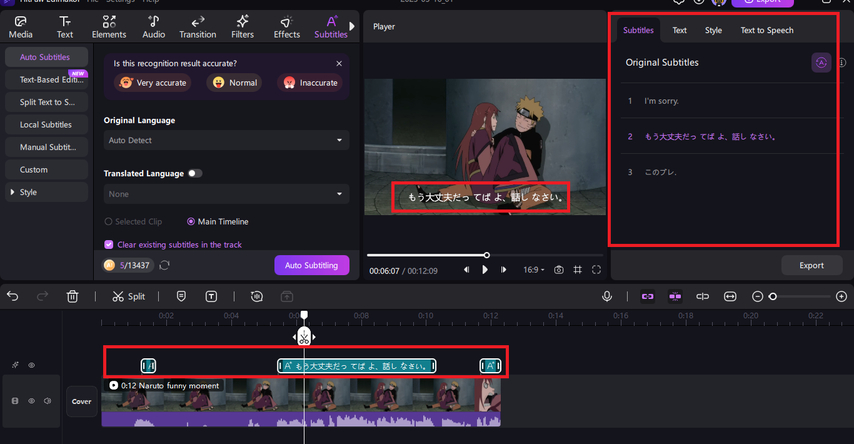Screen dimensions: 854x444
Task: Rate recognition as Very accurate
Action: pos(153,83)
